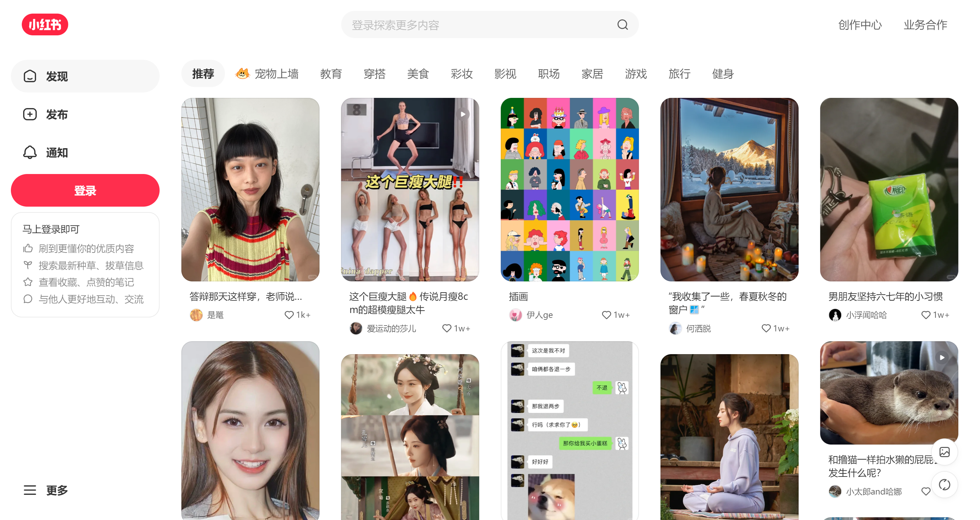Click the refresh floating button icon
980x520 pixels.
[x=944, y=485]
